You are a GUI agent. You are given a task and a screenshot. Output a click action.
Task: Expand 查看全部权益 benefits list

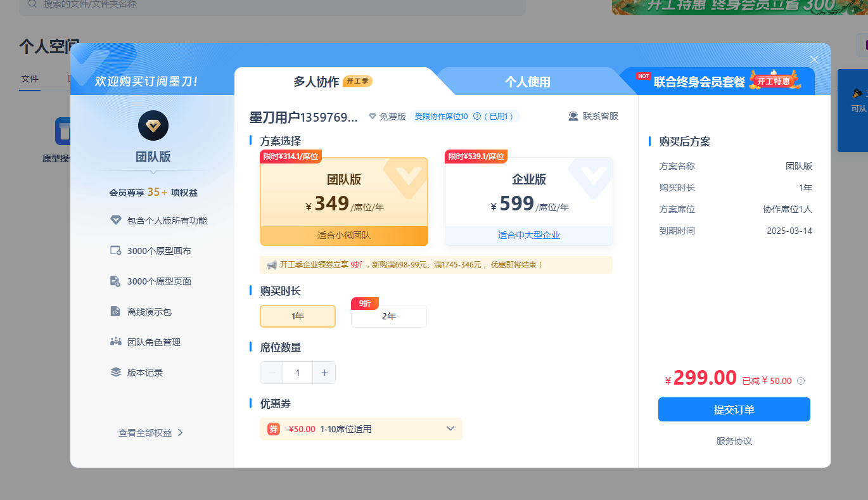150,432
